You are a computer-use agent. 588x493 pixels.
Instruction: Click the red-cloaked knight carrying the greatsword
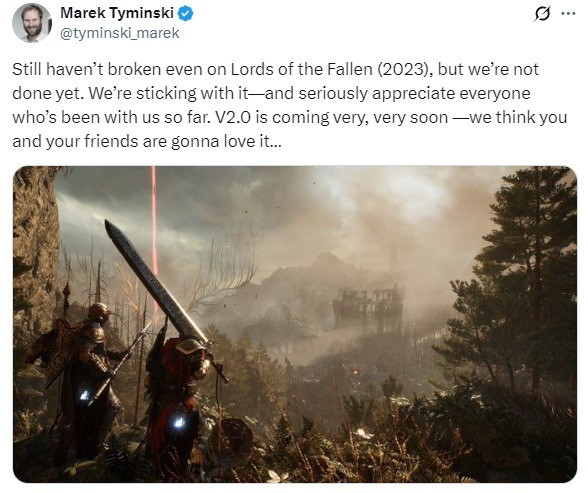point(177,397)
